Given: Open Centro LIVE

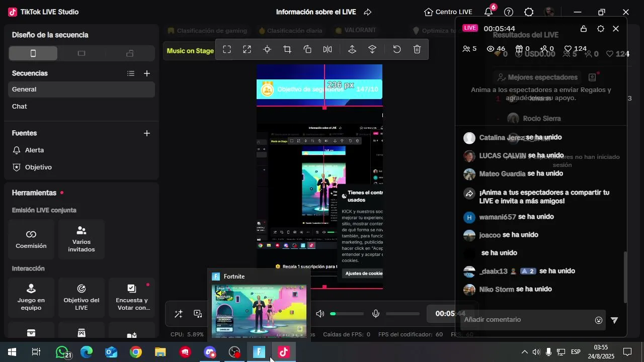Looking at the screenshot, I should pyautogui.click(x=448, y=12).
